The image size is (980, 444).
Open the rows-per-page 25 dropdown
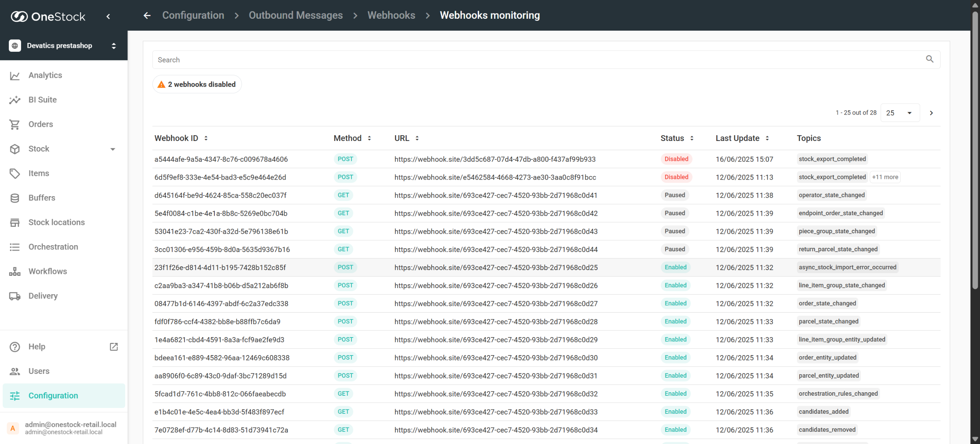pos(900,113)
